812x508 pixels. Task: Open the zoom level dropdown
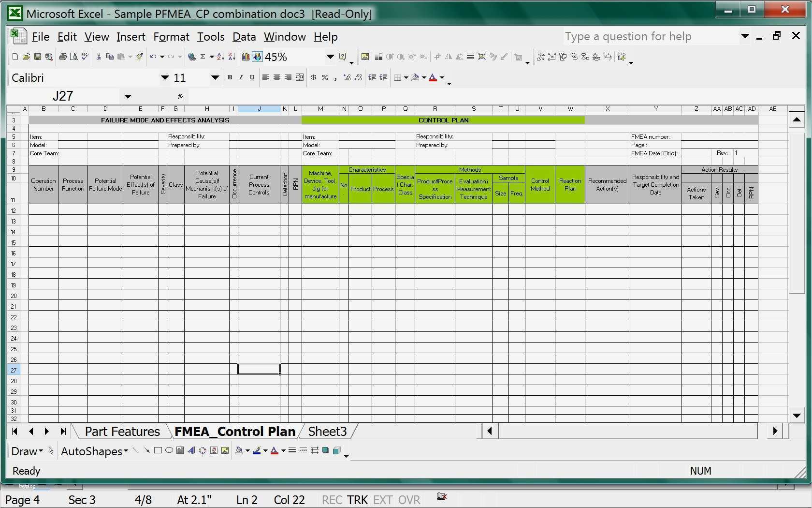point(330,57)
